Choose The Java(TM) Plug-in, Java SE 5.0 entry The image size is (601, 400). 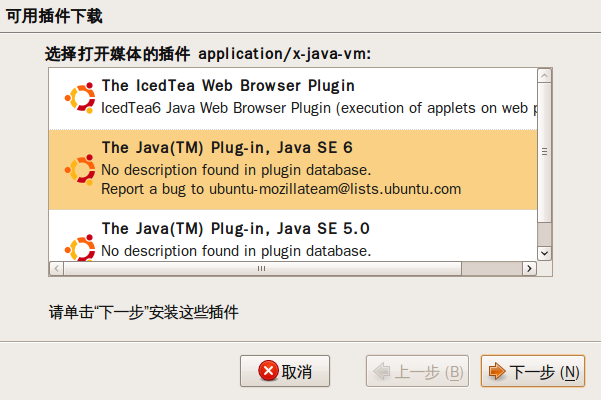[293, 236]
